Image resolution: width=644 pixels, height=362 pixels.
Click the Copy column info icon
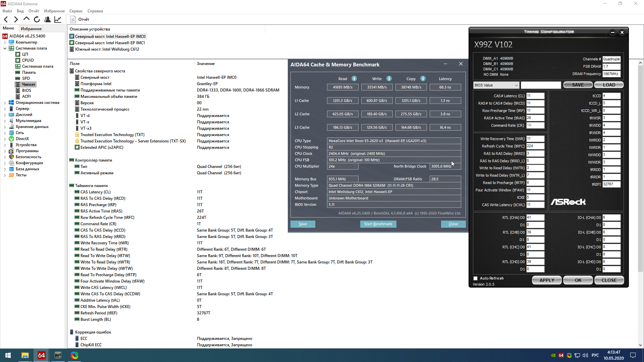click(x=423, y=78)
